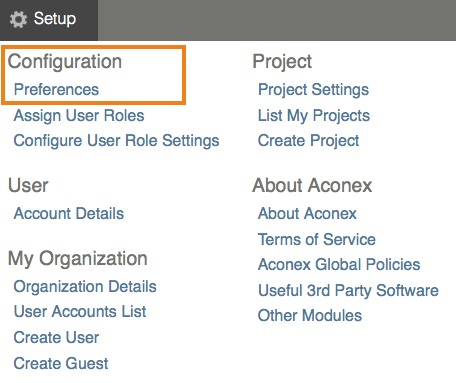The image size is (456, 383).
Task: Open the About Aconex link
Action: pos(307,213)
